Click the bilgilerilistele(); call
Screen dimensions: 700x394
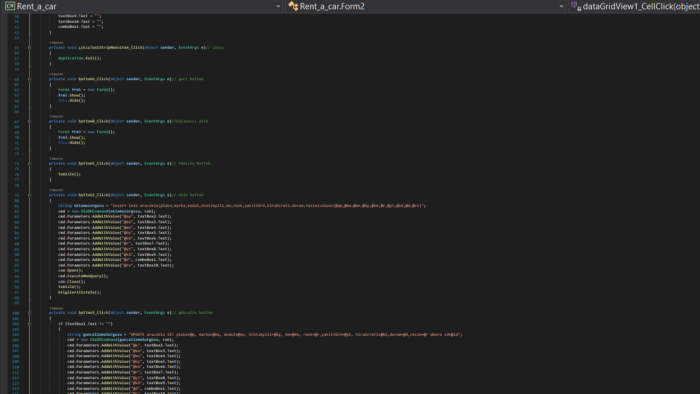pos(79,292)
